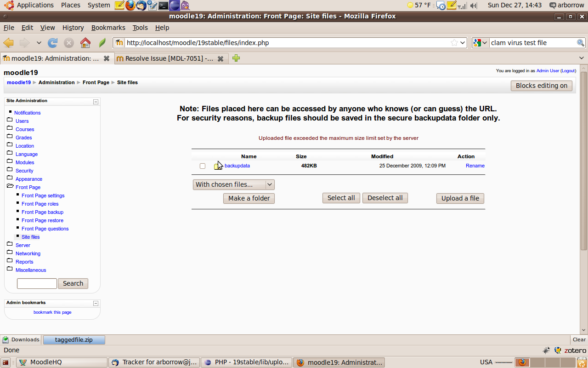Click the Clear downloads button
The image size is (588, 368).
click(x=579, y=340)
